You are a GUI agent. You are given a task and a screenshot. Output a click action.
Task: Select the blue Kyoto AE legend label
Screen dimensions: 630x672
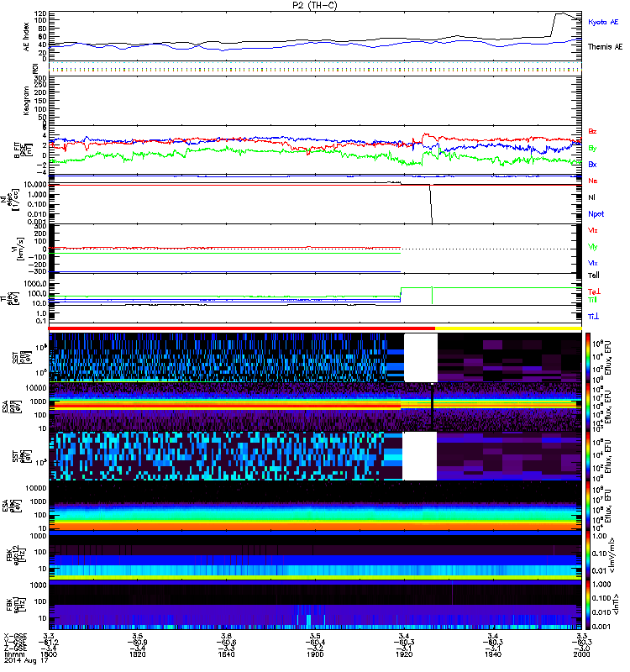pyautogui.click(x=603, y=22)
